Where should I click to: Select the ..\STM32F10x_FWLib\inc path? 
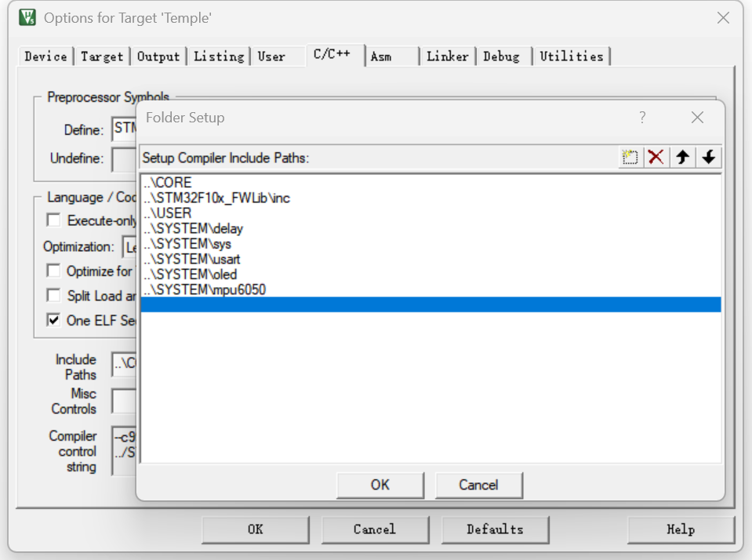click(430, 198)
